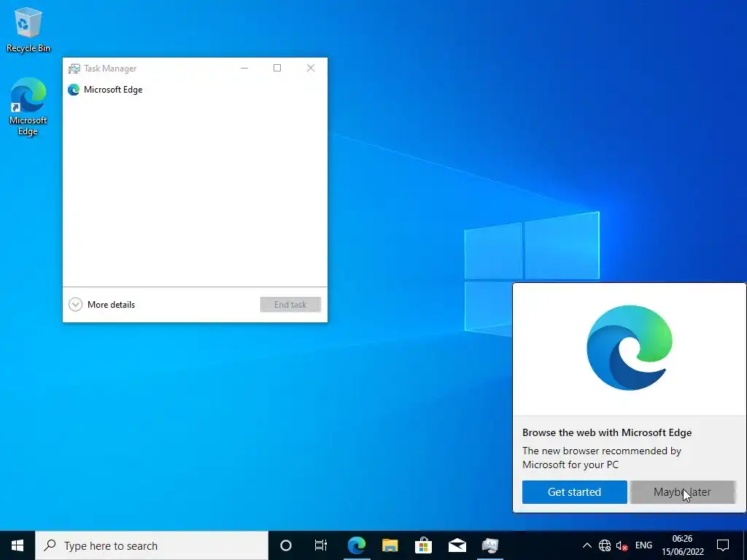Open the clock showing 06:26

tap(682, 545)
